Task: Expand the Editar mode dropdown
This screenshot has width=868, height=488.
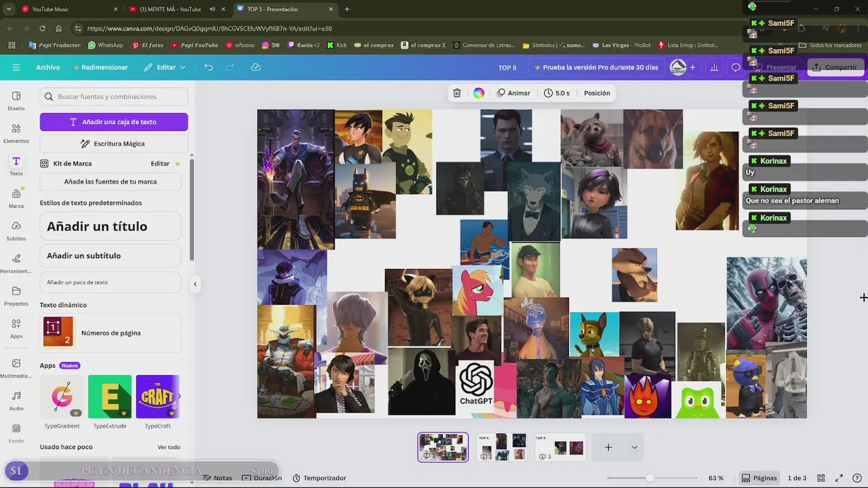Action: [165, 67]
